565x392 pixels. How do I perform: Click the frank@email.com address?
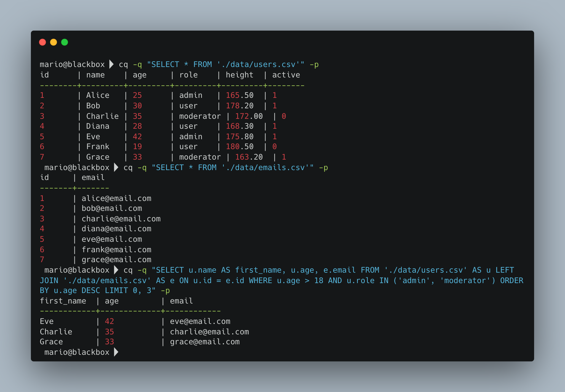coord(116,249)
